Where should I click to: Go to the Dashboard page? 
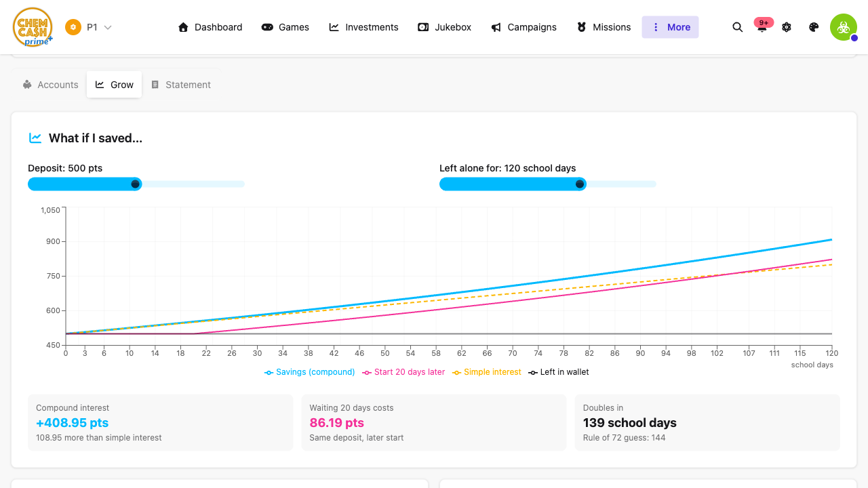coord(210,27)
